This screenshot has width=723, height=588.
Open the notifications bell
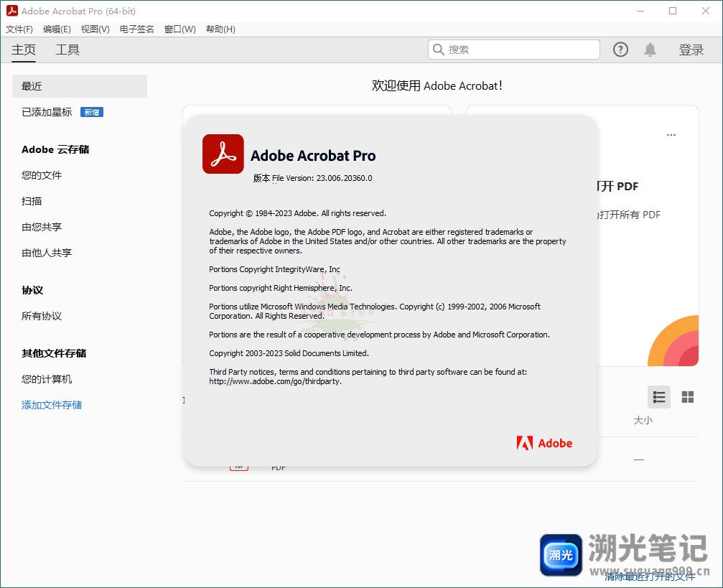coord(650,50)
